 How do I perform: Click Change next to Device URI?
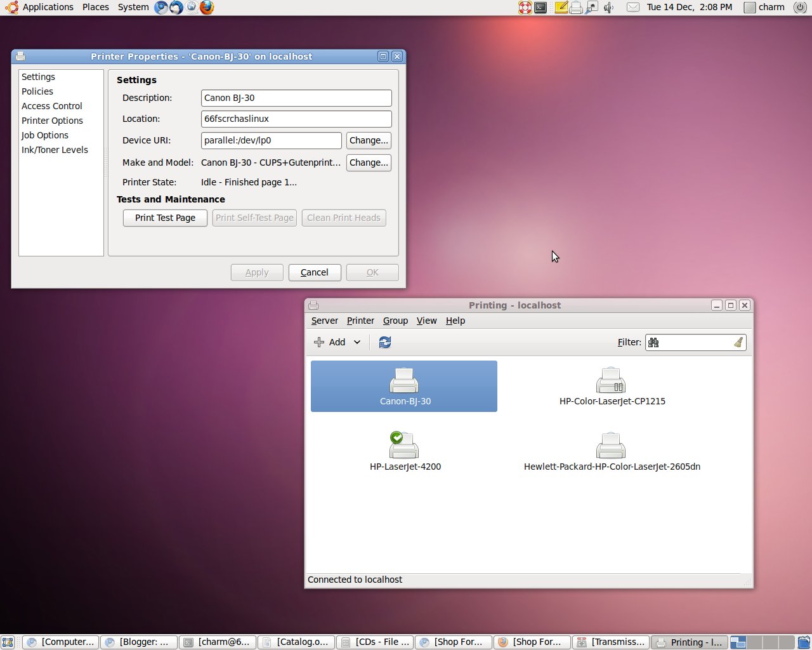coord(369,140)
